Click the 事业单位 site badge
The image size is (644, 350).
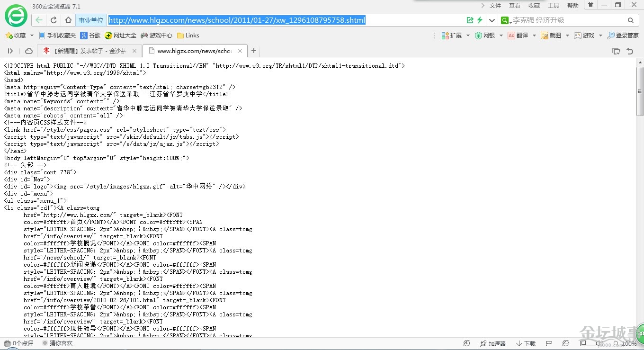tap(91, 20)
